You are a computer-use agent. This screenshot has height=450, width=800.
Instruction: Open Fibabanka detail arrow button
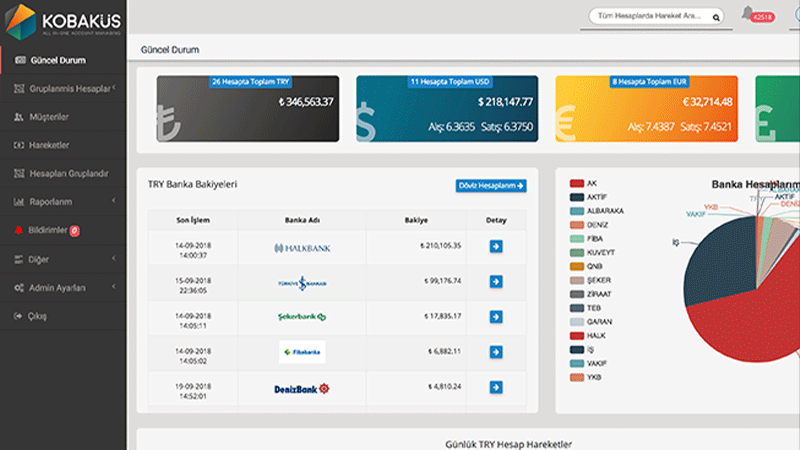[x=496, y=352]
